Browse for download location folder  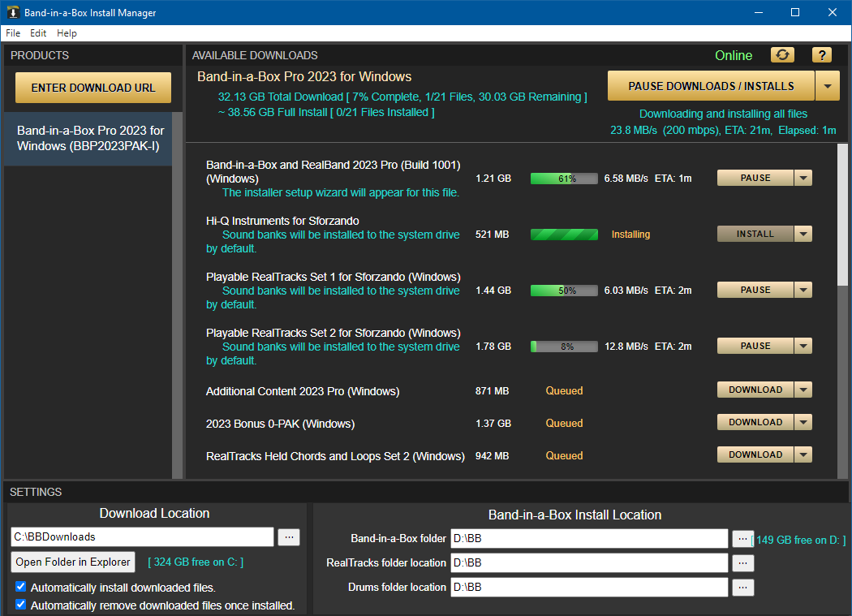(289, 537)
